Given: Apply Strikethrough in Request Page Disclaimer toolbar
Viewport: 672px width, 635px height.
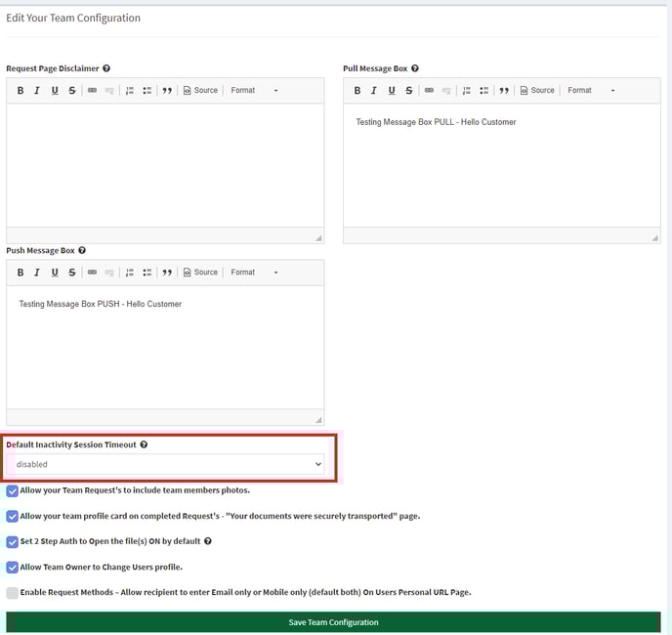Looking at the screenshot, I should point(72,91).
